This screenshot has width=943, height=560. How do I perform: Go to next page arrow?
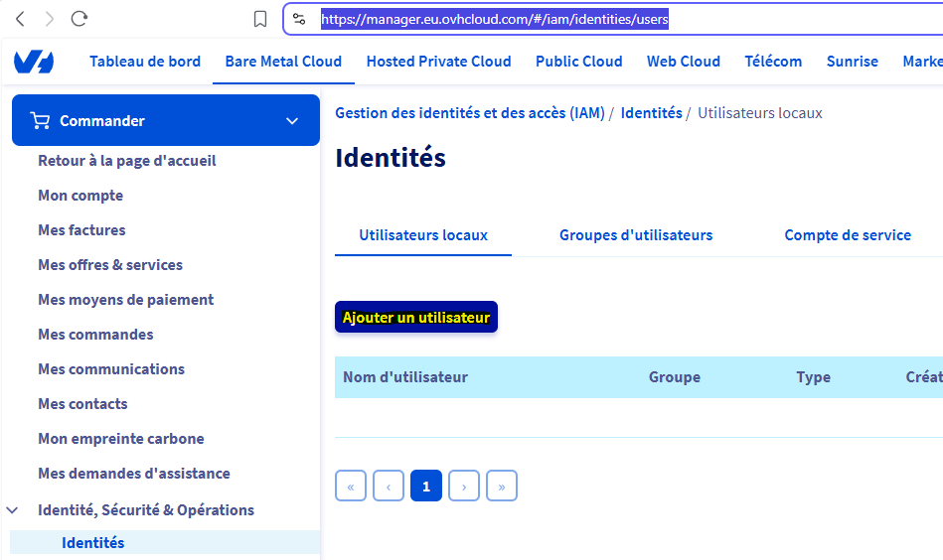(464, 487)
